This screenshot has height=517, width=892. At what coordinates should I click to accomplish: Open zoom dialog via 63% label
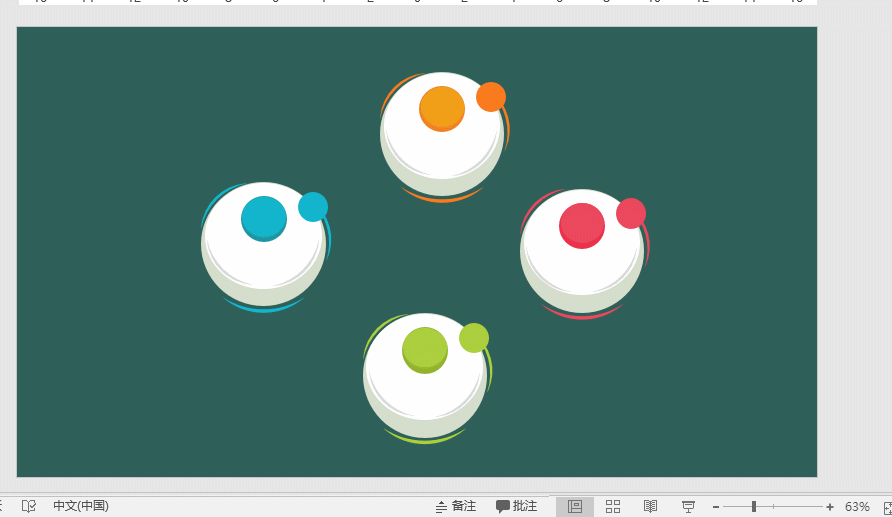coord(857,507)
